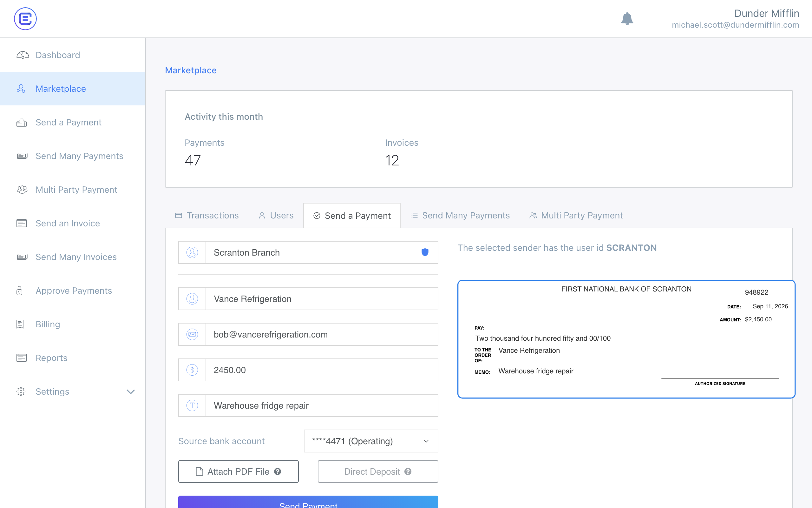Click the Payments count 47
This screenshot has height=508, width=812.
point(193,160)
